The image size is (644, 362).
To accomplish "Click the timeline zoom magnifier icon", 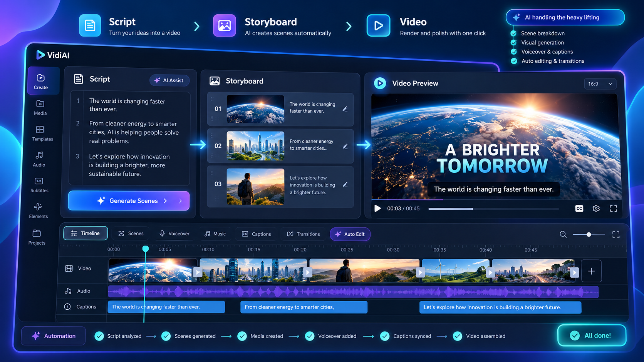I will point(563,234).
